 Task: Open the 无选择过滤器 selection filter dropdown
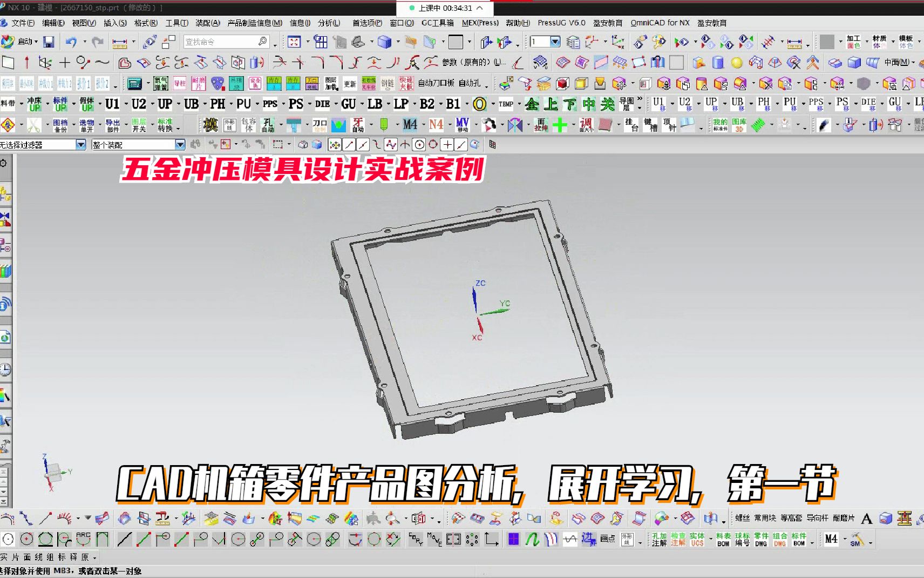81,144
